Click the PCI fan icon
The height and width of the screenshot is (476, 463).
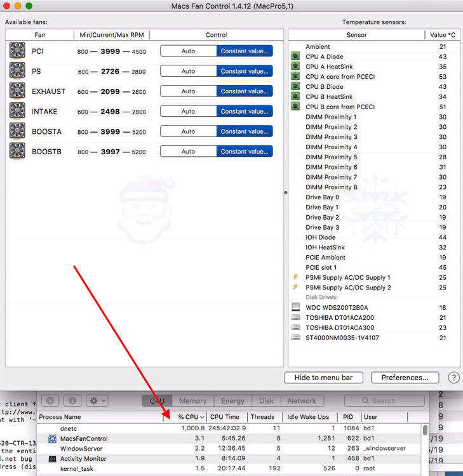17,51
